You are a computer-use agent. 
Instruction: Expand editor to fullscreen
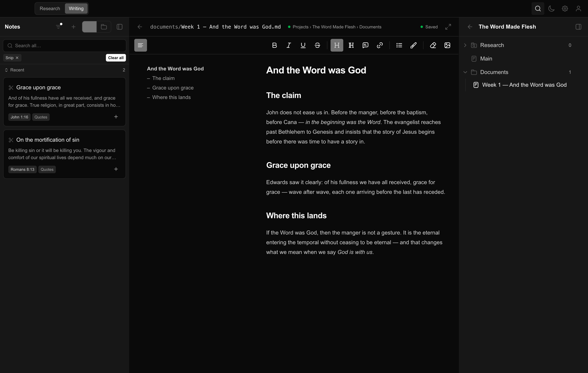click(448, 27)
